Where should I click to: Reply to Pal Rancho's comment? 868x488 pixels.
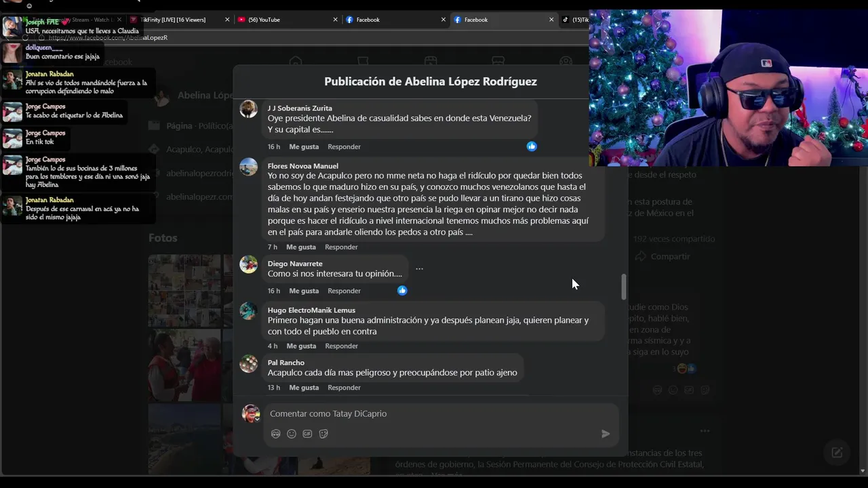coord(344,388)
